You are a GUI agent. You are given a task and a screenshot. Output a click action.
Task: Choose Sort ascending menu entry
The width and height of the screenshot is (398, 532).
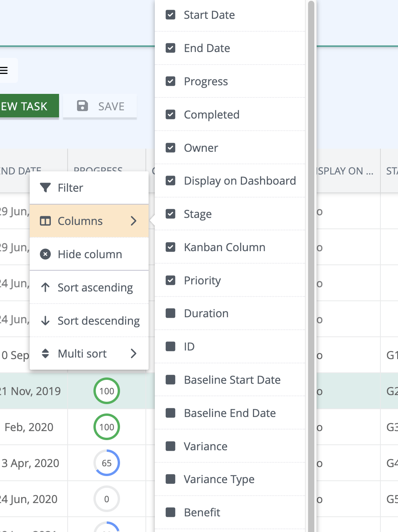click(89, 288)
